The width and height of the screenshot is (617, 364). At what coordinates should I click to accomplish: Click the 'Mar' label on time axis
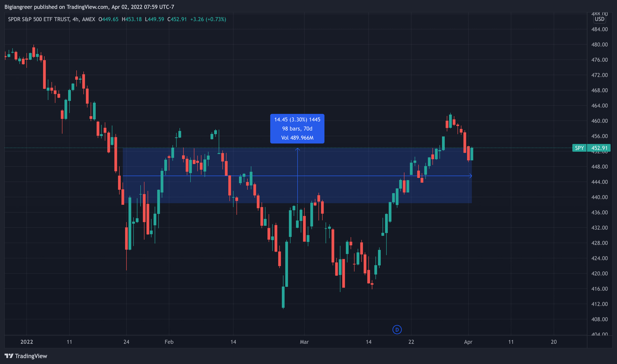click(x=304, y=342)
